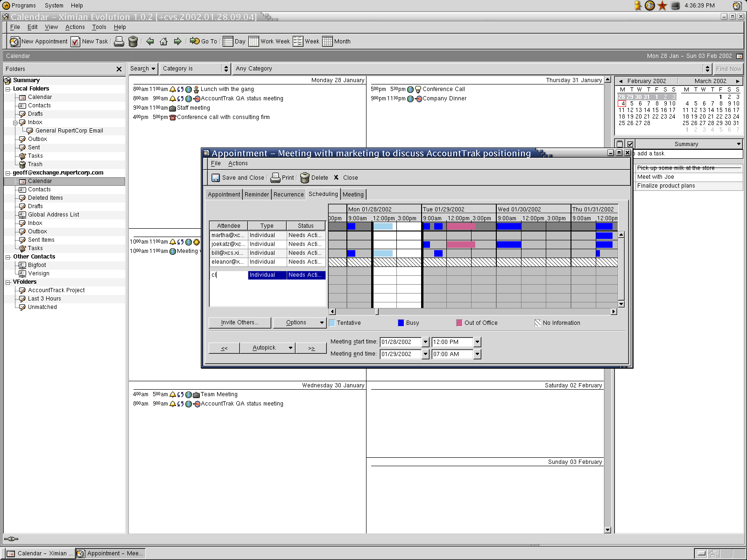
Task: Switch to the Appointment tab
Action: coord(224,195)
